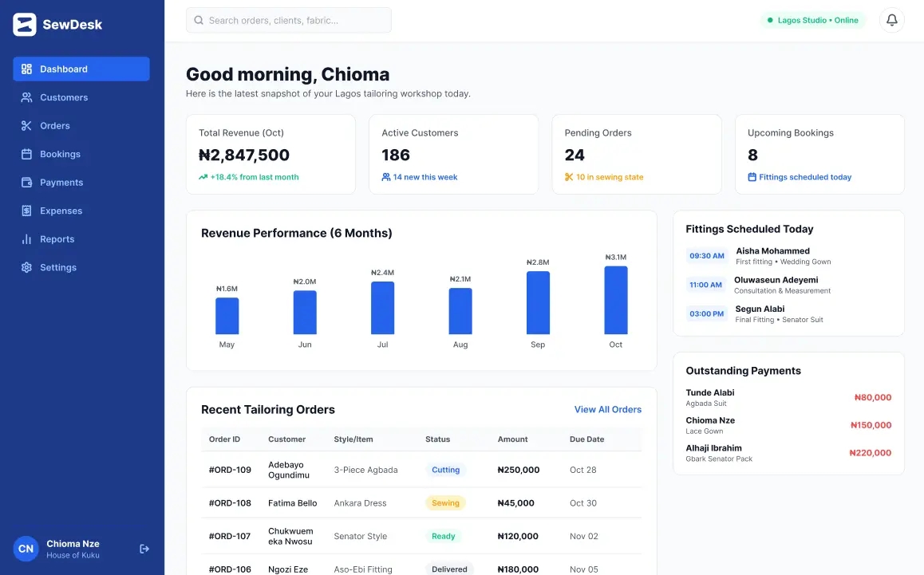Click the Due Date column header
The height and width of the screenshot is (575, 924).
pyautogui.click(x=587, y=439)
